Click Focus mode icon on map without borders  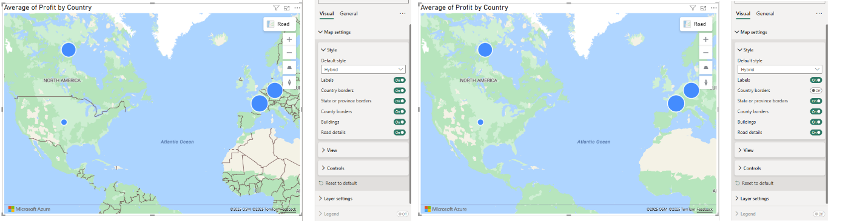[x=703, y=8]
